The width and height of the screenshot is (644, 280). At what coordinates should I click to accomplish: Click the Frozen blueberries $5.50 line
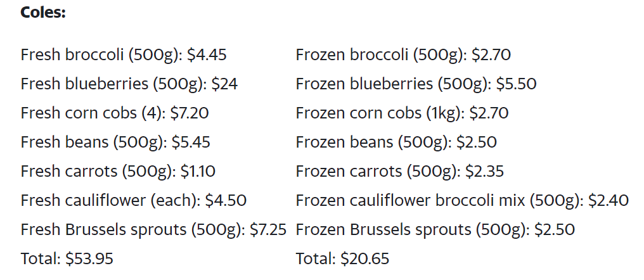(416, 84)
